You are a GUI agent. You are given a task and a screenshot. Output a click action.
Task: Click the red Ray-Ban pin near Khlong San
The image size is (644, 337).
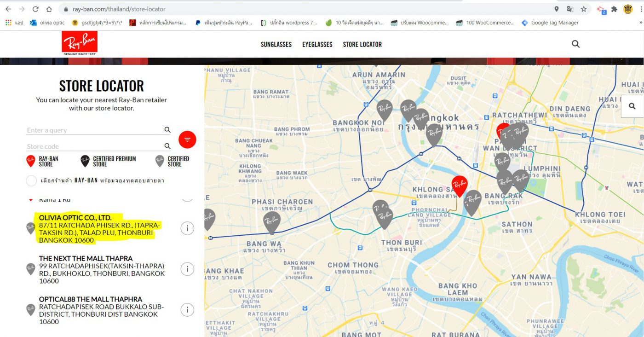[x=459, y=186]
